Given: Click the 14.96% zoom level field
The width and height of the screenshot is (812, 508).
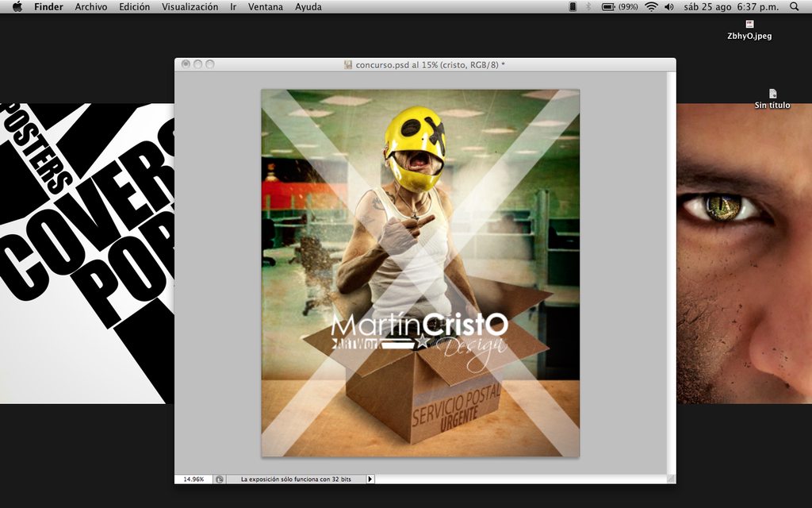Looking at the screenshot, I should tap(193, 479).
